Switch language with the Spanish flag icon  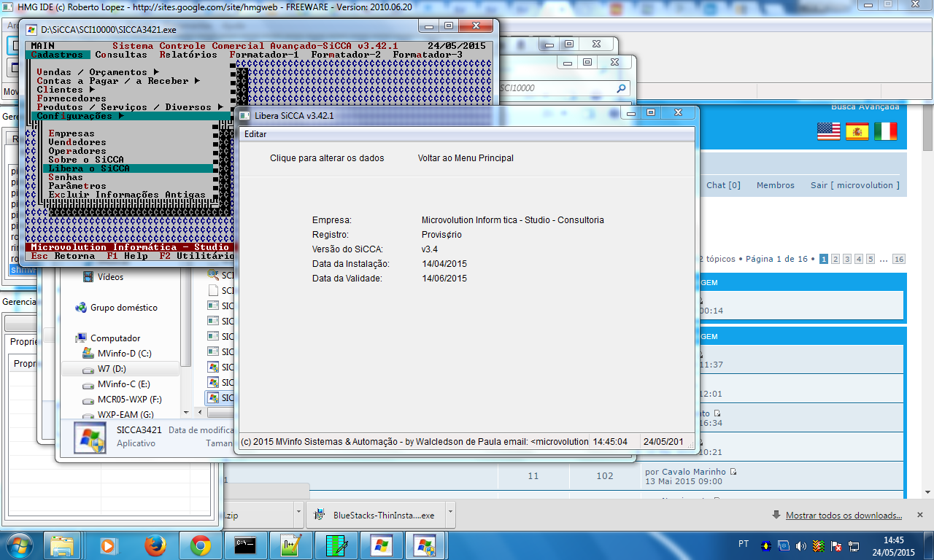click(x=857, y=131)
